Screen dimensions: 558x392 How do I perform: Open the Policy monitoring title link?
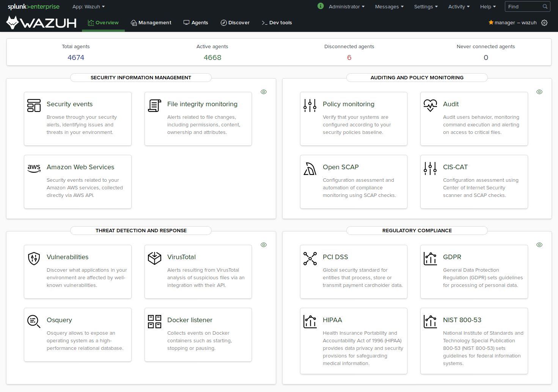(349, 104)
